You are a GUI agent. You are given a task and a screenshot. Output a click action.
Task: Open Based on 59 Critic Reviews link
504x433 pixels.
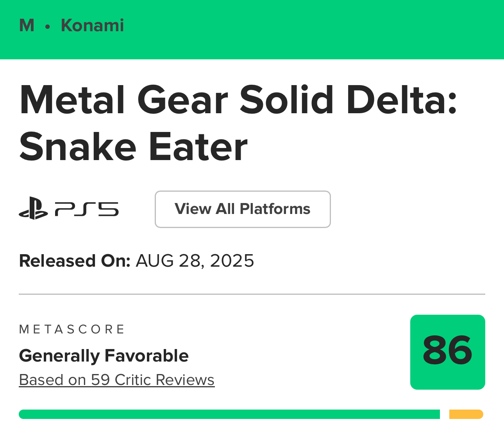116,380
